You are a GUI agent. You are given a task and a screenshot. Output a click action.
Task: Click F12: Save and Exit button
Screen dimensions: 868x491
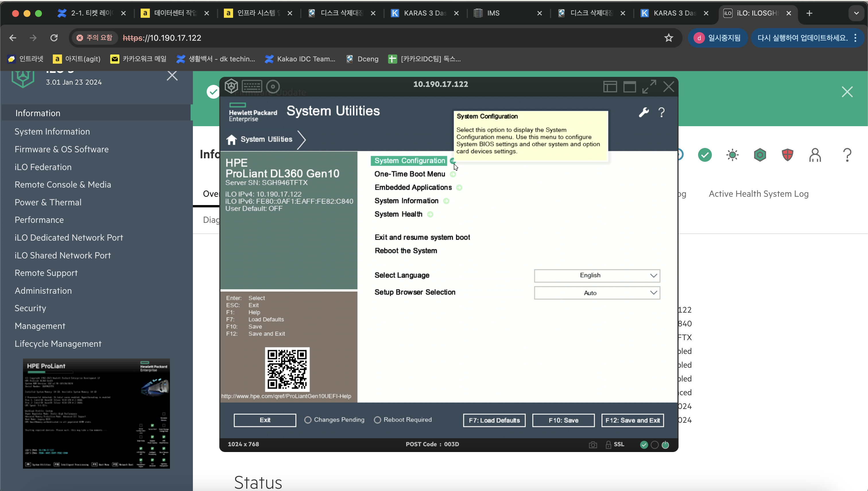pos(632,420)
